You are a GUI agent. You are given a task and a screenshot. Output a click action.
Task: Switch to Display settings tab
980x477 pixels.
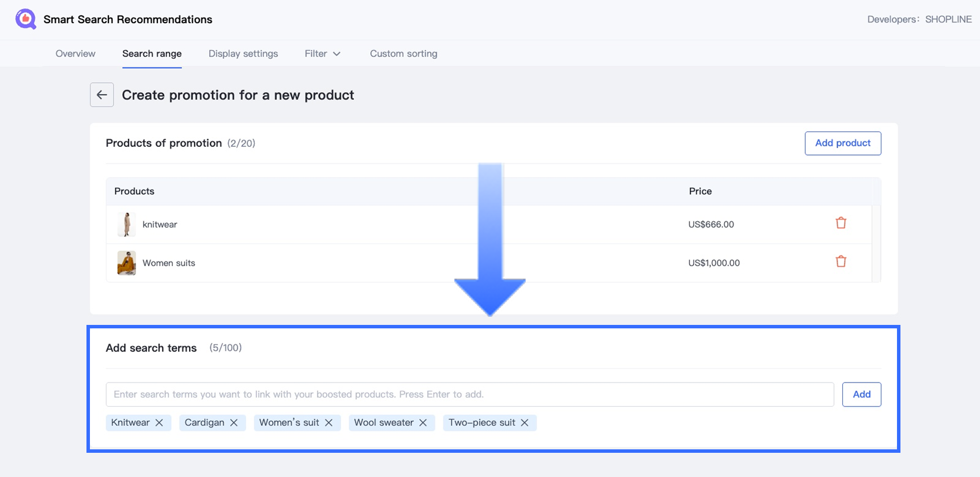click(x=243, y=54)
